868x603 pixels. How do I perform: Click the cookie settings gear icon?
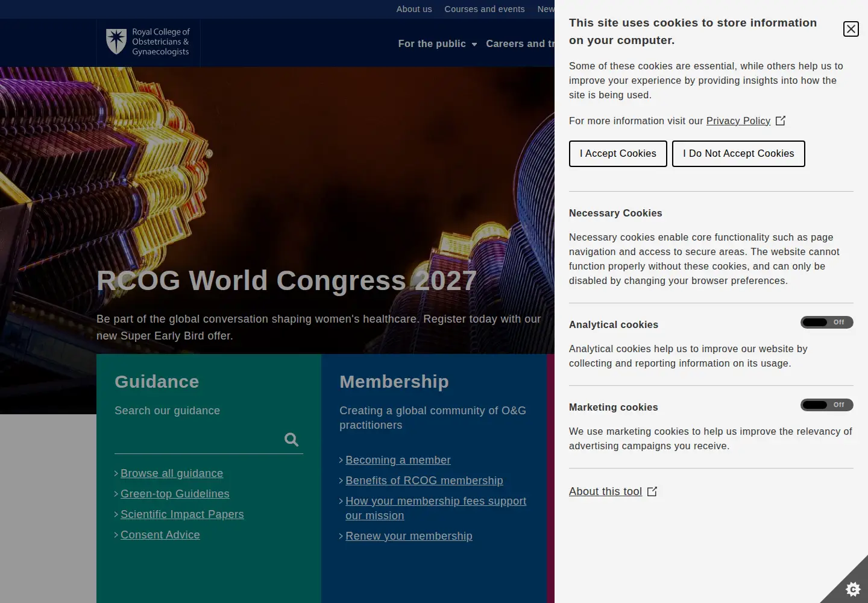tap(853, 589)
